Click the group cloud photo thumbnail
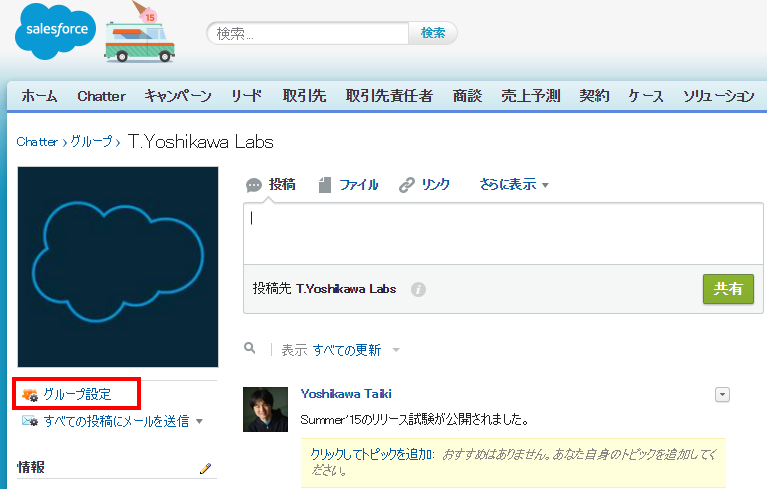This screenshot has width=767, height=489. click(x=118, y=267)
